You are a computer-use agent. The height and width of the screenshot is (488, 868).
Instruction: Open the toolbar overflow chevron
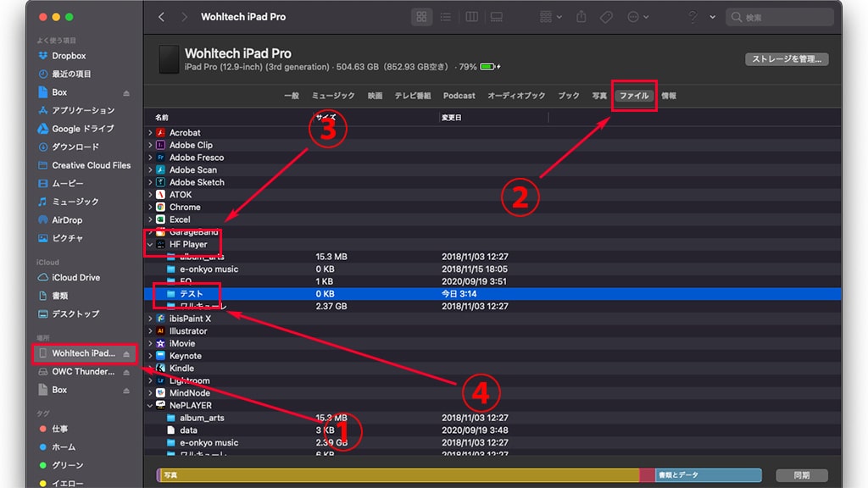pyautogui.click(x=712, y=17)
